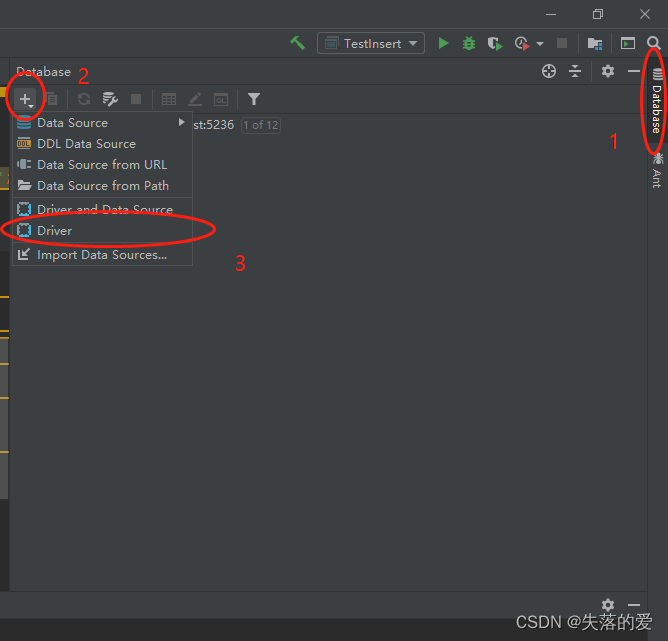
Task: Open Data Source Properties wrench icon
Action: click(110, 99)
